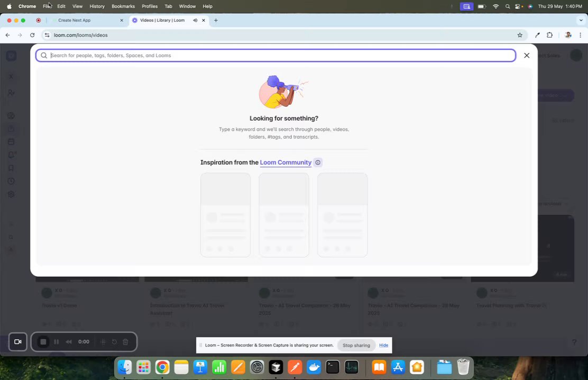The image size is (588, 380).
Task: Open Chrome three-dot menu
Action: pyautogui.click(x=581, y=35)
